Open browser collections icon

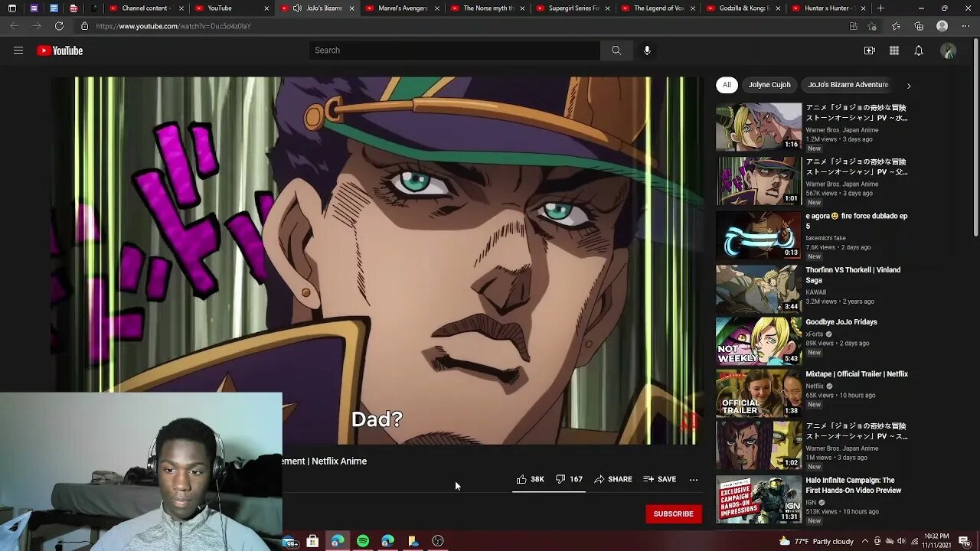pos(919,26)
